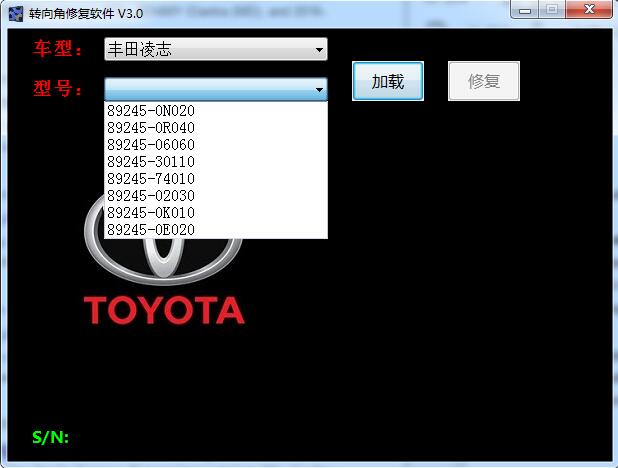This screenshot has height=468, width=618.
Task: Click the app icon in the title bar
Action: pyautogui.click(x=16, y=13)
